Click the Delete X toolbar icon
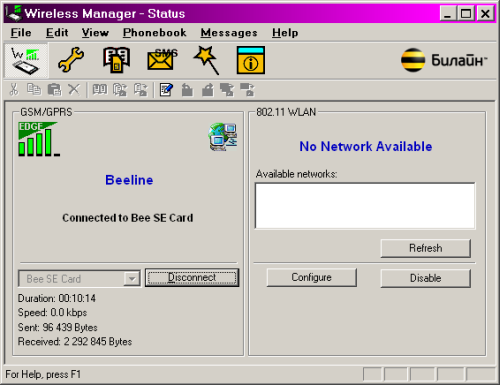Screen dimensions: 500x385 [74, 90]
